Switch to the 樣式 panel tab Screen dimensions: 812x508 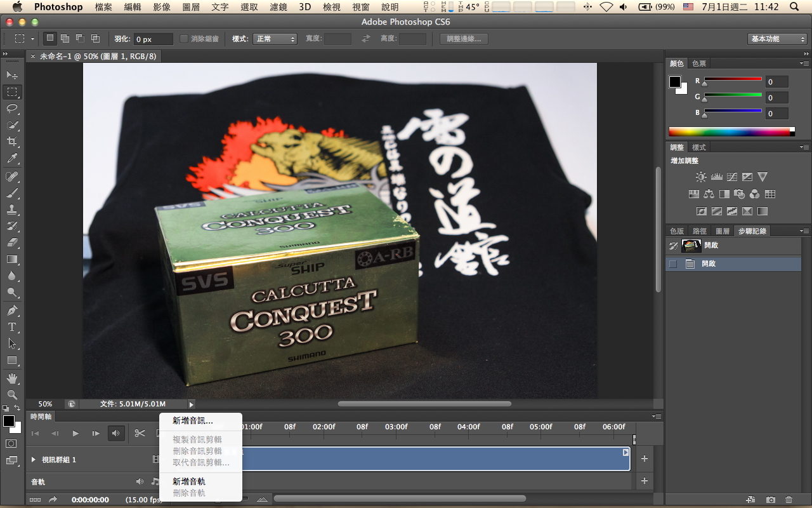(x=699, y=147)
